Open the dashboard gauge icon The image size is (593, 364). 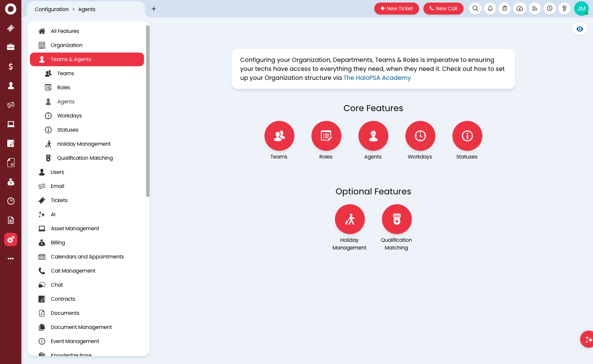(520, 9)
